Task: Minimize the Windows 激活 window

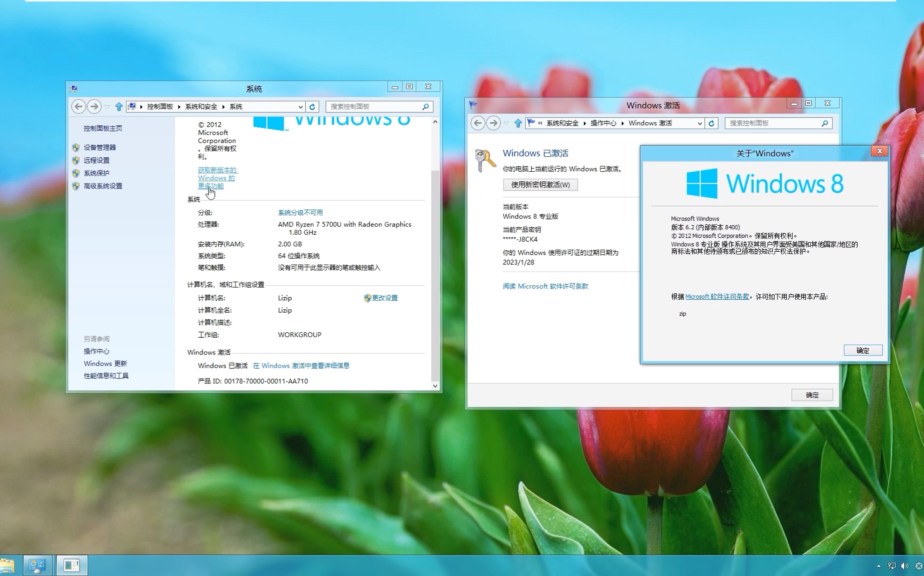Action: [x=794, y=103]
